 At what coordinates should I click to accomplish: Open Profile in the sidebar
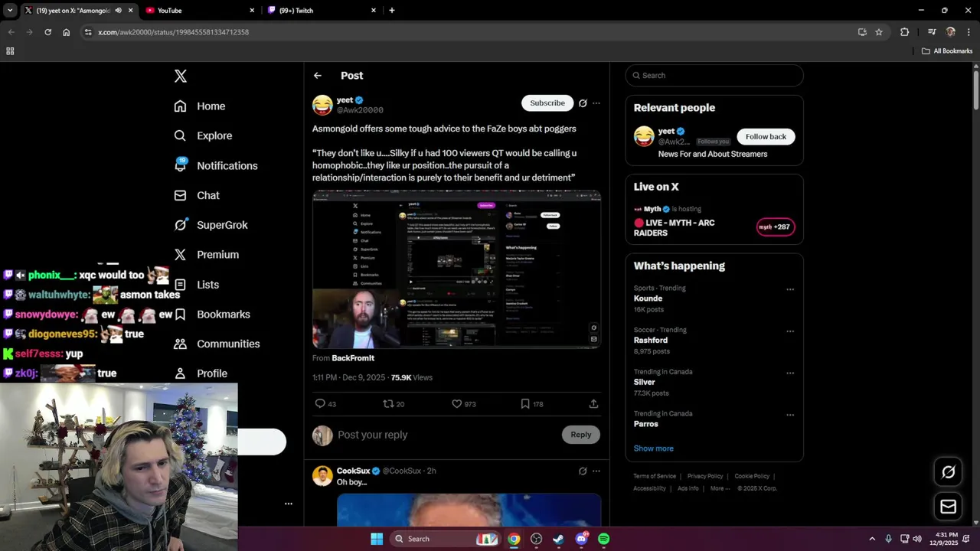(x=201, y=373)
